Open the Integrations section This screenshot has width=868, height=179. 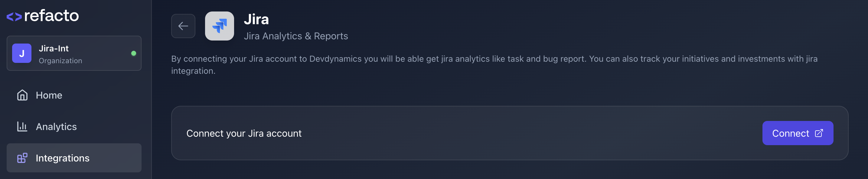63,158
